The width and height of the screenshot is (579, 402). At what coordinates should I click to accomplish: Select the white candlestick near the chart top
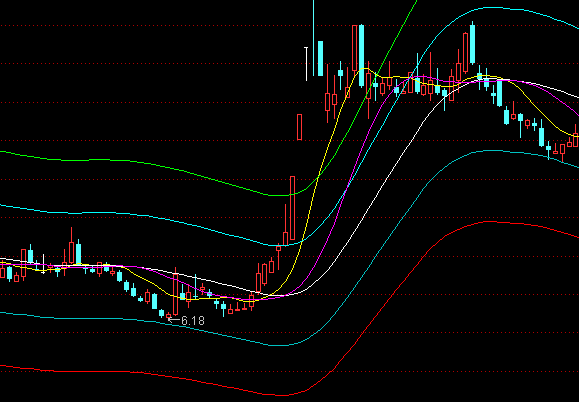[x=306, y=63]
